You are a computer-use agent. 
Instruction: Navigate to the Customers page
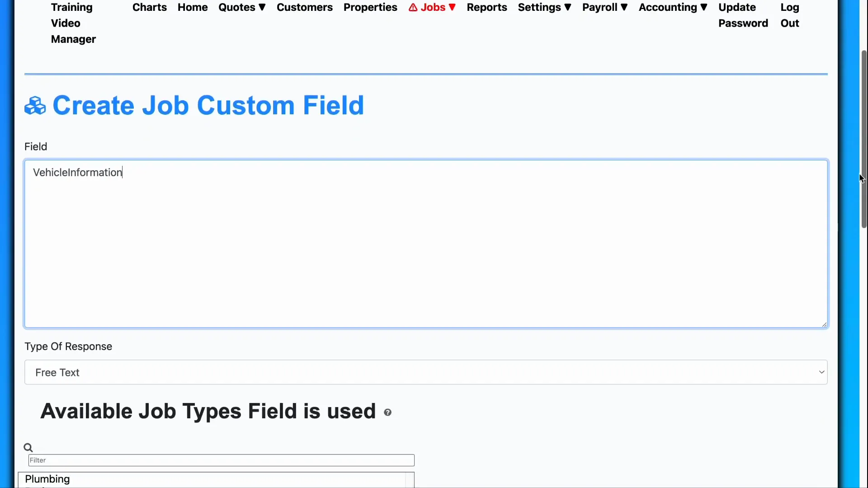(x=305, y=7)
